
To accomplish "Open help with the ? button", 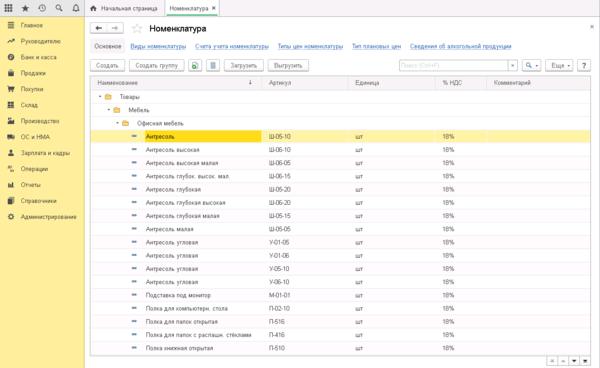I will tap(584, 65).
